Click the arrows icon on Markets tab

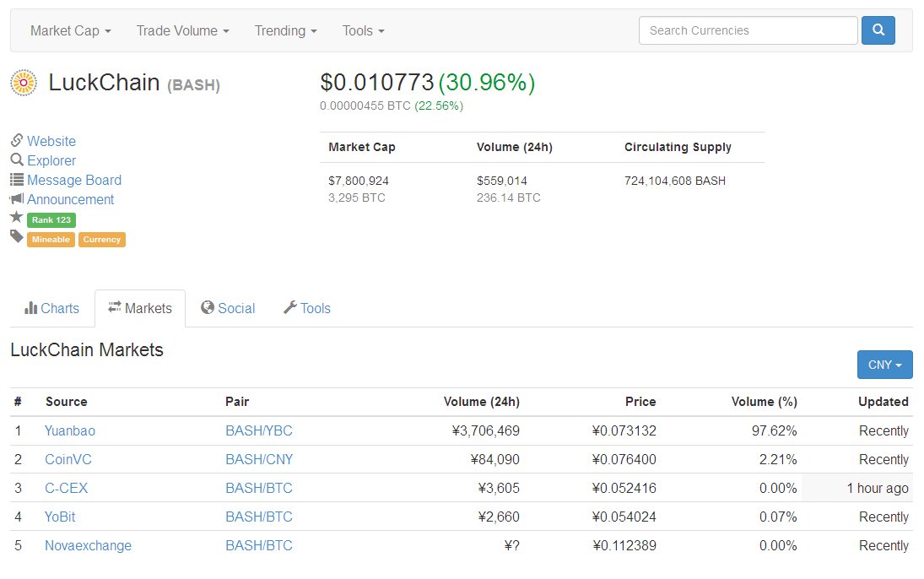click(x=116, y=308)
